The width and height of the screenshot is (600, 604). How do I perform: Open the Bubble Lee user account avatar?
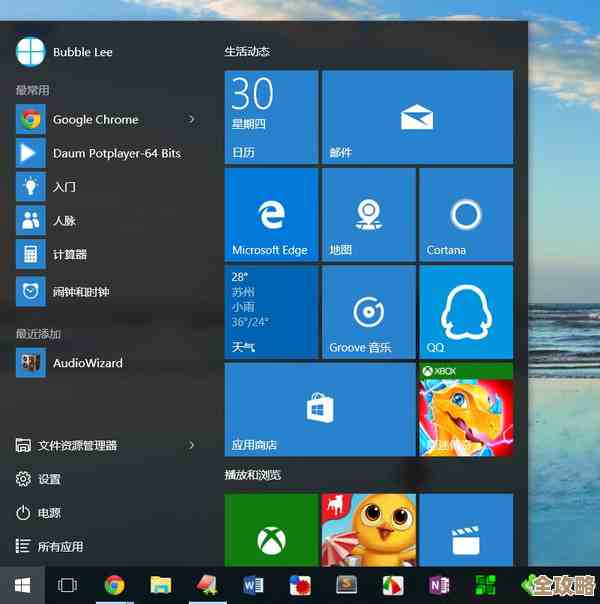(x=30, y=52)
